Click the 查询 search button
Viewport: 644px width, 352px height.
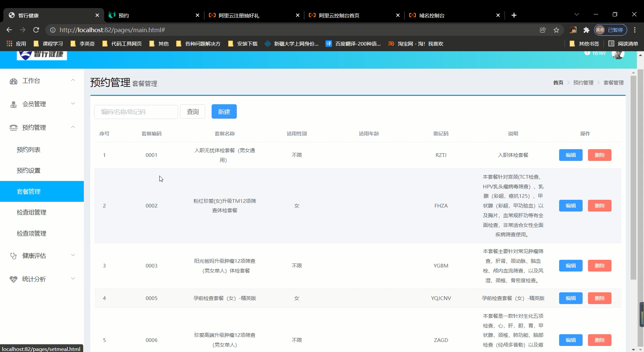[x=193, y=112]
